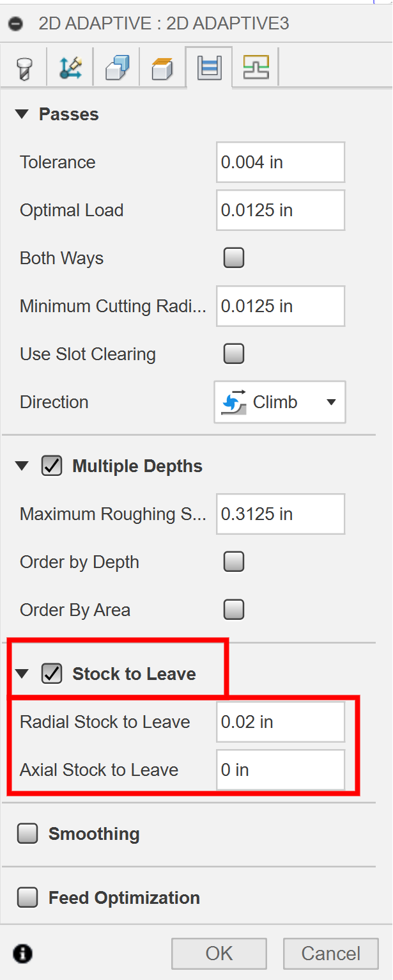Enable the Smoothing checkbox

[x=27, y=834]
